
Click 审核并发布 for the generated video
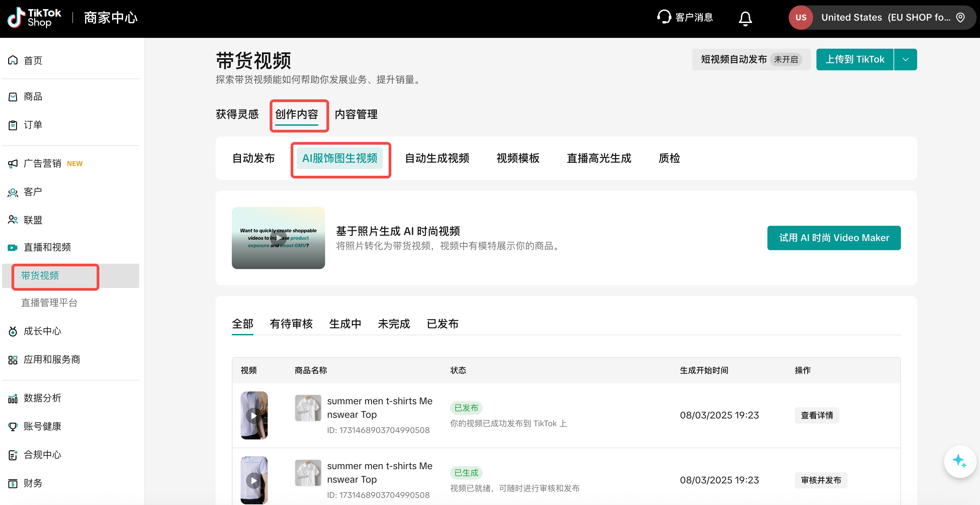point(820,480)
